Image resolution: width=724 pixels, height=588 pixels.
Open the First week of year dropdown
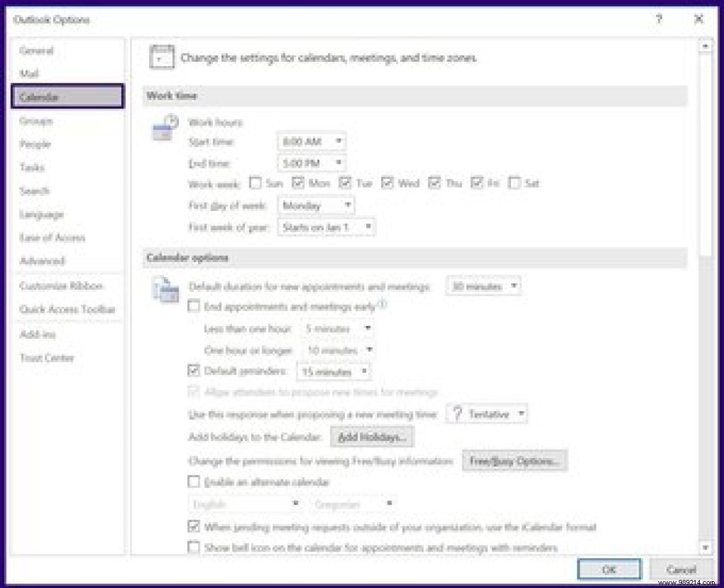pyautogui.click(x=369, y=227)
